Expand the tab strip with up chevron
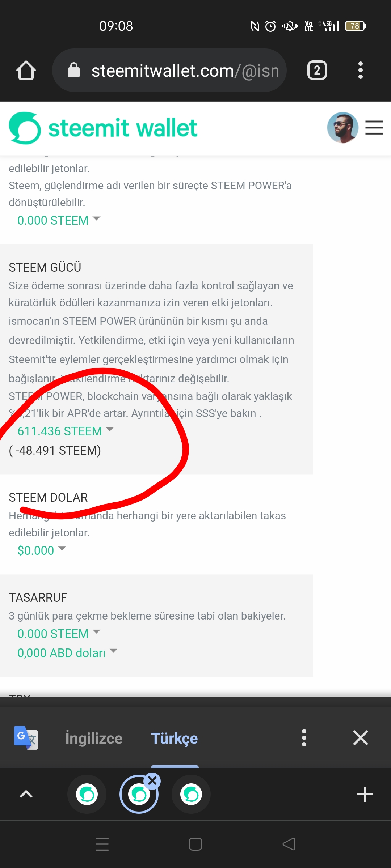This screenshot has width=391, height=868. (x=26, y=795)
